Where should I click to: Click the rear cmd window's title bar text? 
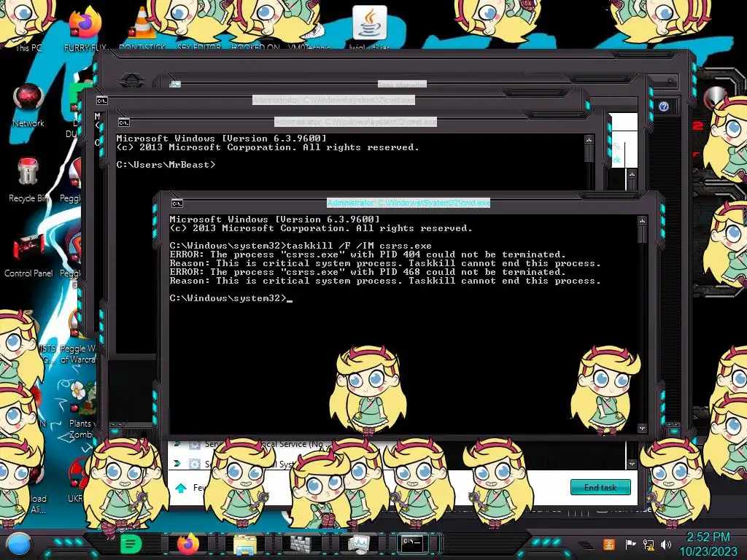tap(333, 100)
